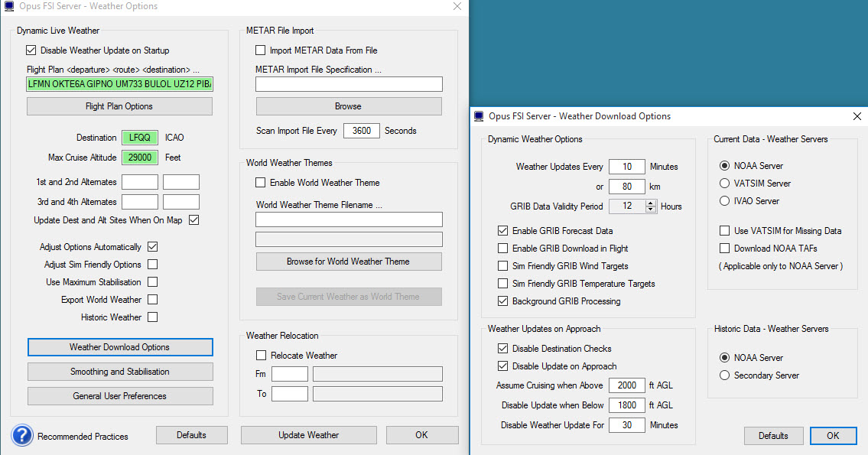Click Browse for METAR import file
This screenshot has height=455, width=868.
point(349,106)
